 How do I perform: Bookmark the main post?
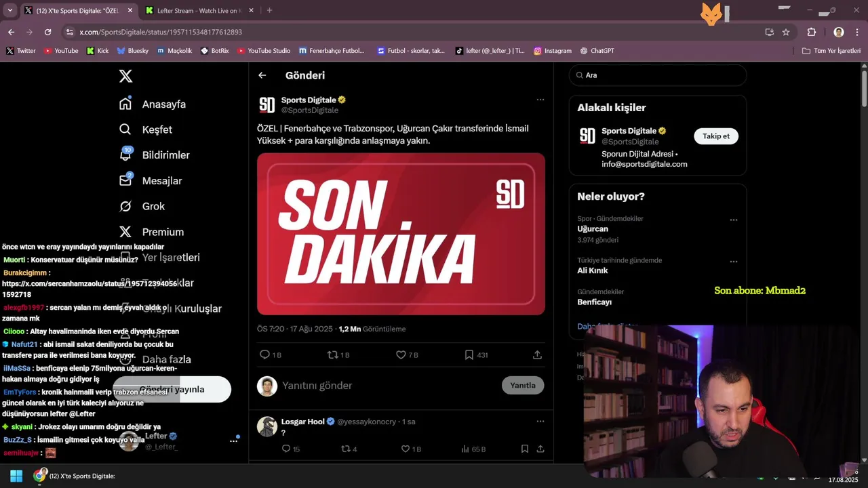click(x=469, y=354)
